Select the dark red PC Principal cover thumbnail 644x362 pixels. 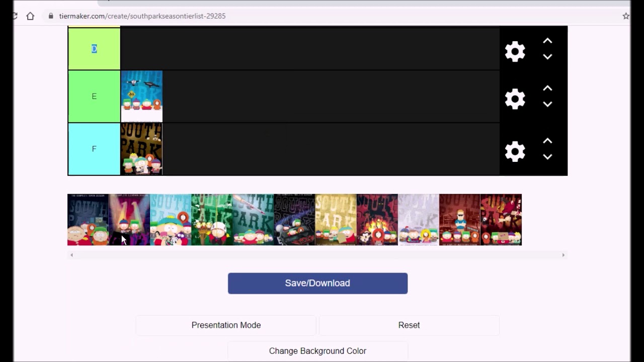(459, 220)
